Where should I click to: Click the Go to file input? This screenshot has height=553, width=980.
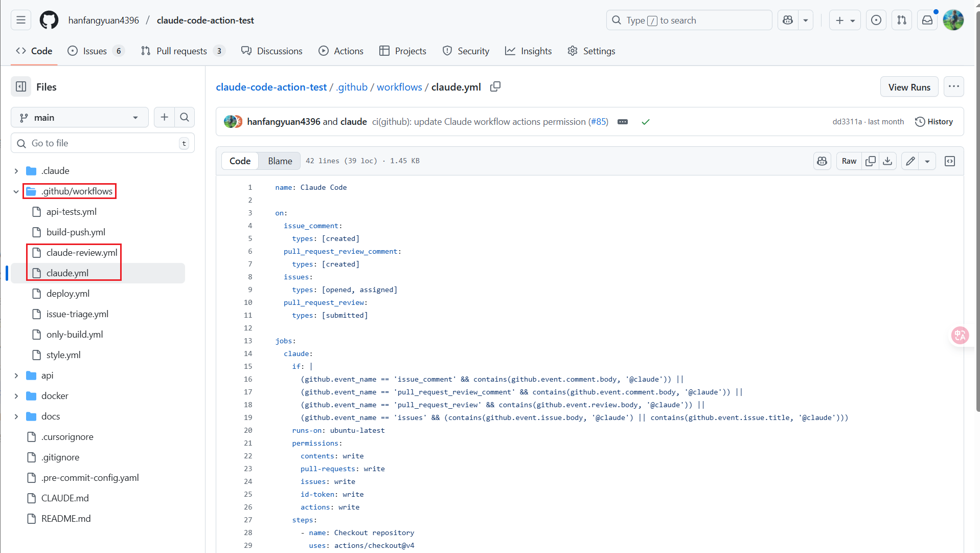click(x=103, y=143)
